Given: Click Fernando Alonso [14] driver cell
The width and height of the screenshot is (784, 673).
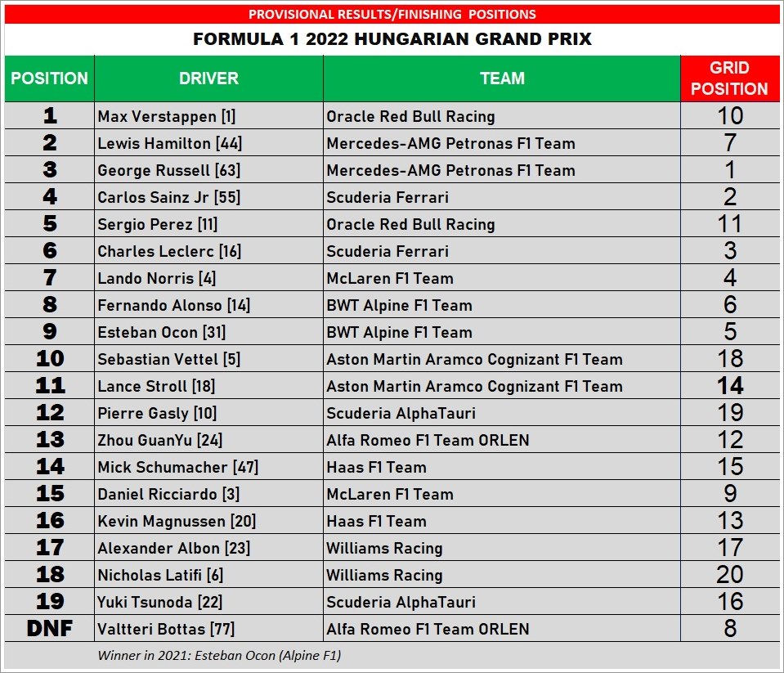Looking at the screenshot, I should click(208, 305).
